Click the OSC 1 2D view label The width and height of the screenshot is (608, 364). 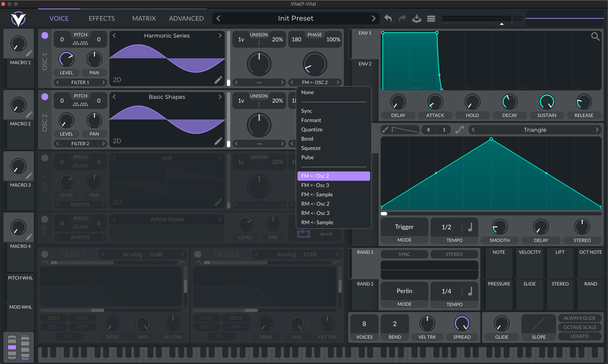(x=117, y=80)
